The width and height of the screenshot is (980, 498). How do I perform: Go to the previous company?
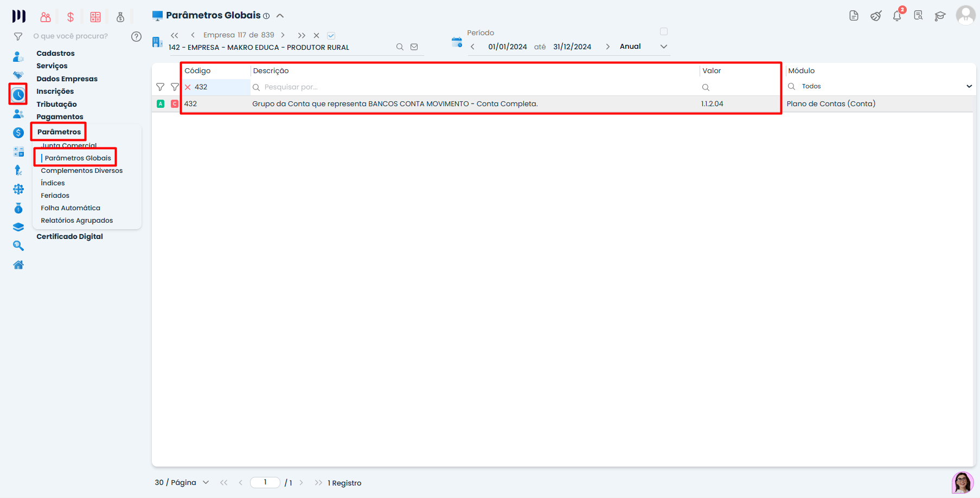tap(193, 35)
